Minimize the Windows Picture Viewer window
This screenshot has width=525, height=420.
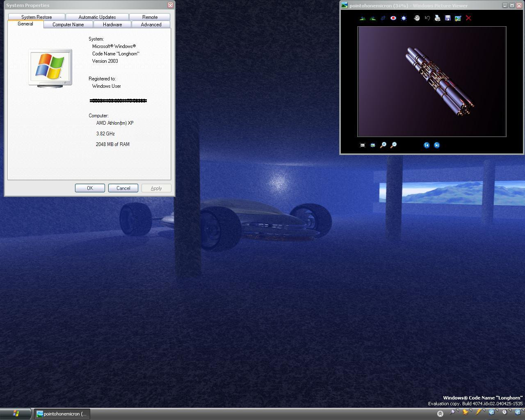click(x=504, y=5)
